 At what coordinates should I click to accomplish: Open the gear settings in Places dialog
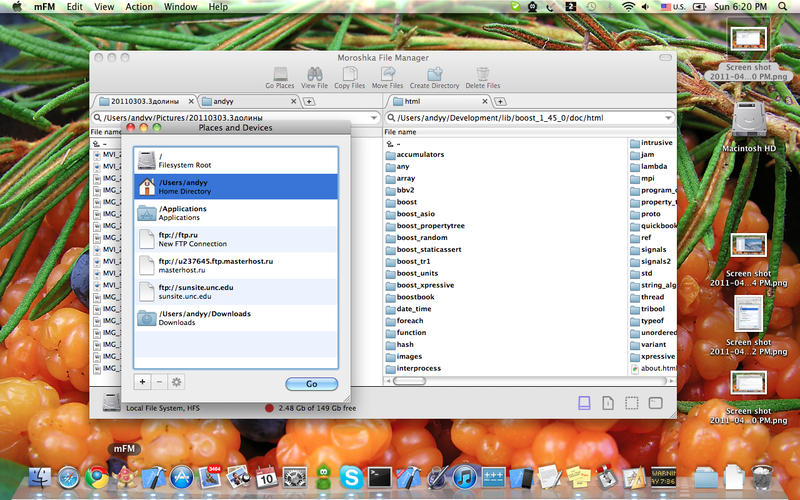point(176,382)
